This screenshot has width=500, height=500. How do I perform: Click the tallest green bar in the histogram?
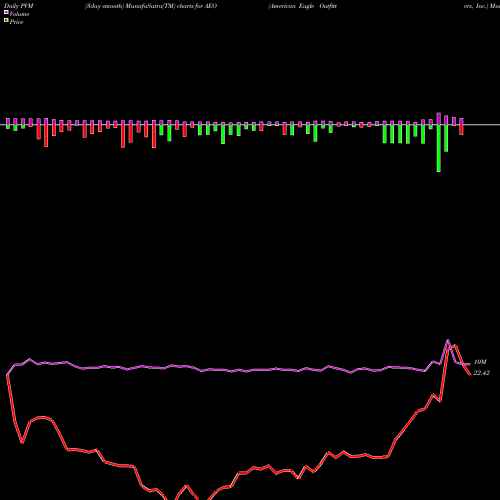click(439, 148)
